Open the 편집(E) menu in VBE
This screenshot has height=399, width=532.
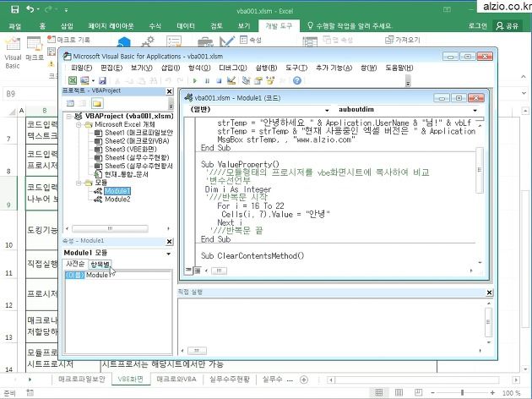coord(111,68)
